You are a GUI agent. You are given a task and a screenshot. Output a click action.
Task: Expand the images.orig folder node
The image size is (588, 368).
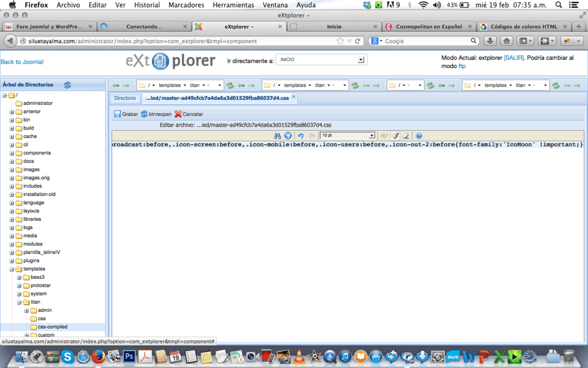tap(12, 178)
